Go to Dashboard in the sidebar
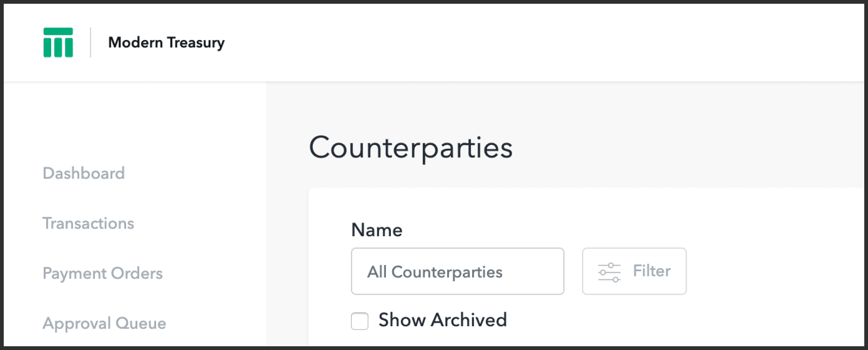The width and height of the screenshot is (868, 350). click(84, 173)
